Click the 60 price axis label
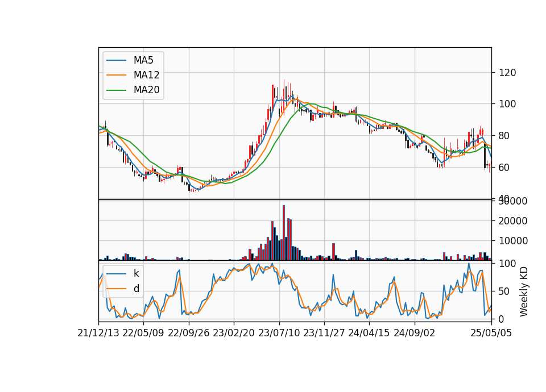The image size is (546, 392). coord(504,167)
